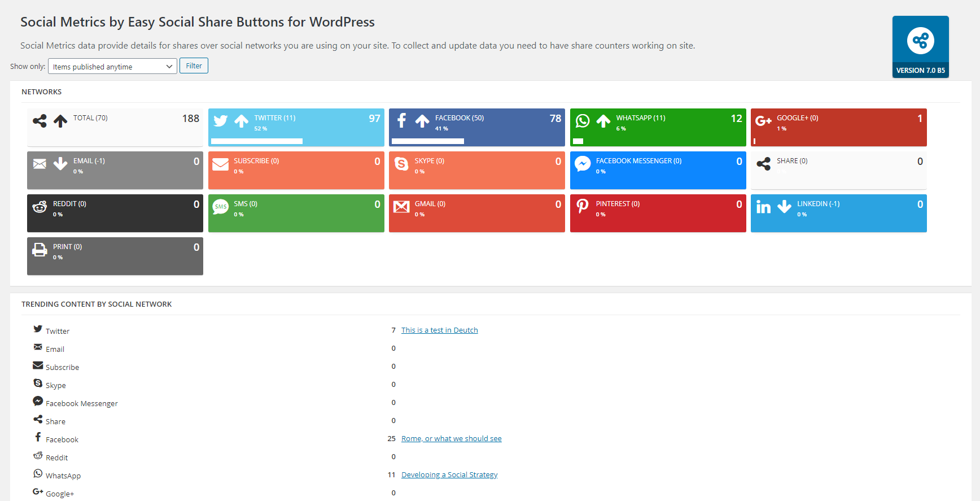980x501 pixels.
Task: Click the Reddit alien icon in the Reddit card
Action: point(40,207)
